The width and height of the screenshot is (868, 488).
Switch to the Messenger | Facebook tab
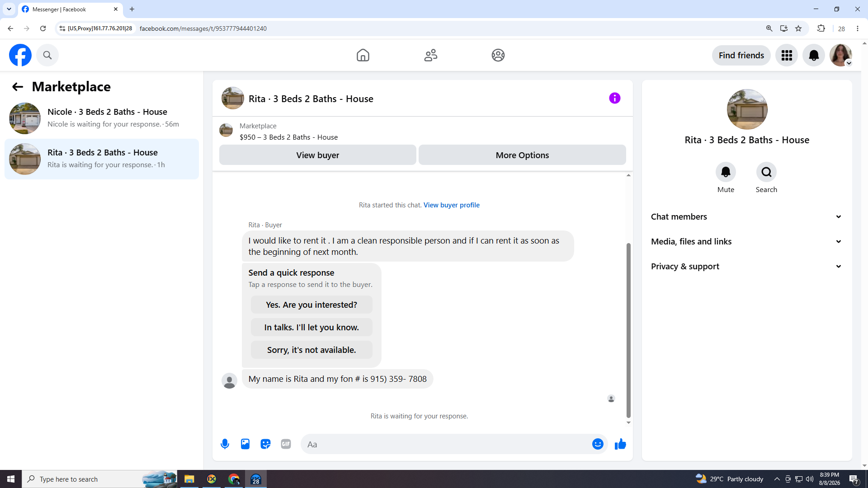tap(70, 9)
